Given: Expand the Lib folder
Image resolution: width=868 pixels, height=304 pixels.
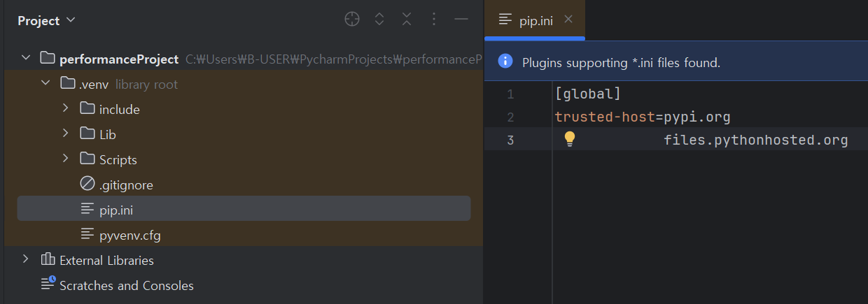Looking at the screenshot, I should click(x=65, y=133).
